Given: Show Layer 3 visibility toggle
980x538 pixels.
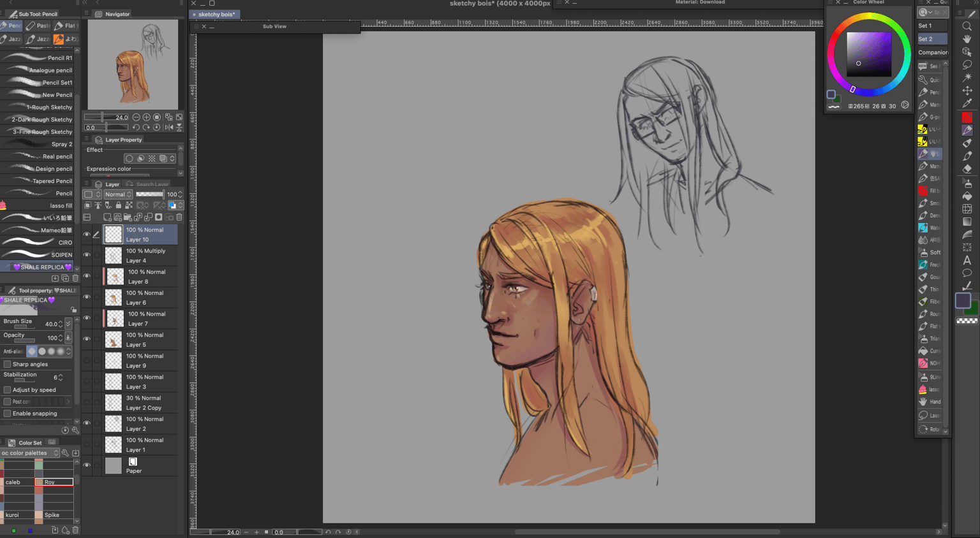Looking at the screenshot, I should 87,382.
